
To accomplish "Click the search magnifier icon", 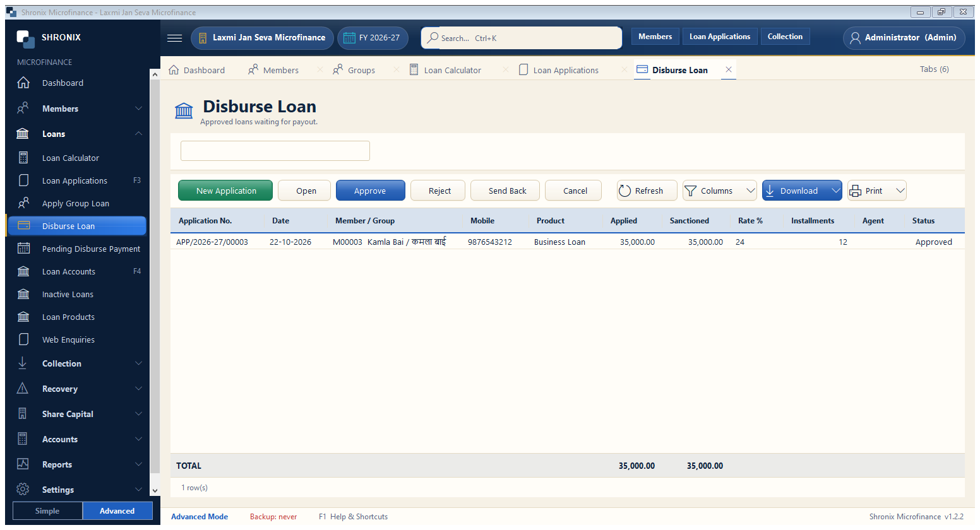I will pos(433,38).
